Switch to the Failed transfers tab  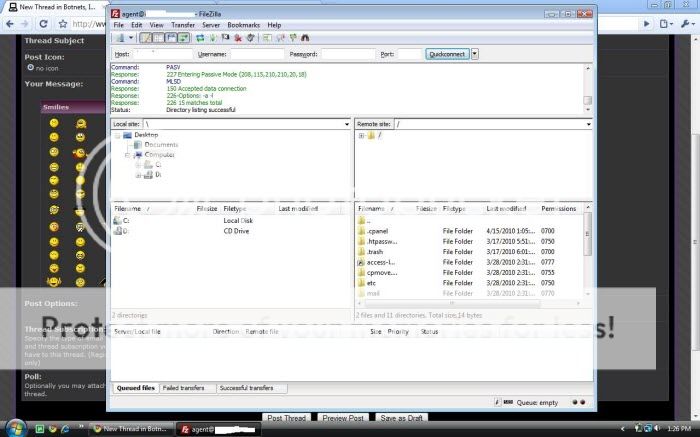[185, 387]
